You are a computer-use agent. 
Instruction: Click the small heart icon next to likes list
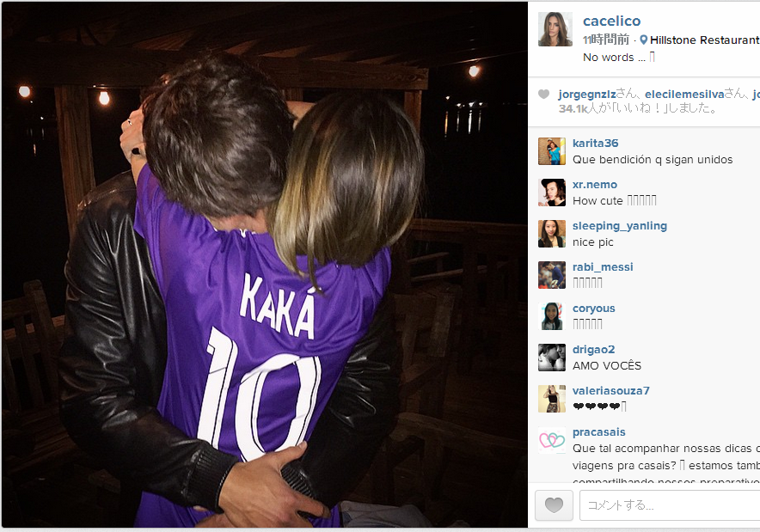pos(544,94)
